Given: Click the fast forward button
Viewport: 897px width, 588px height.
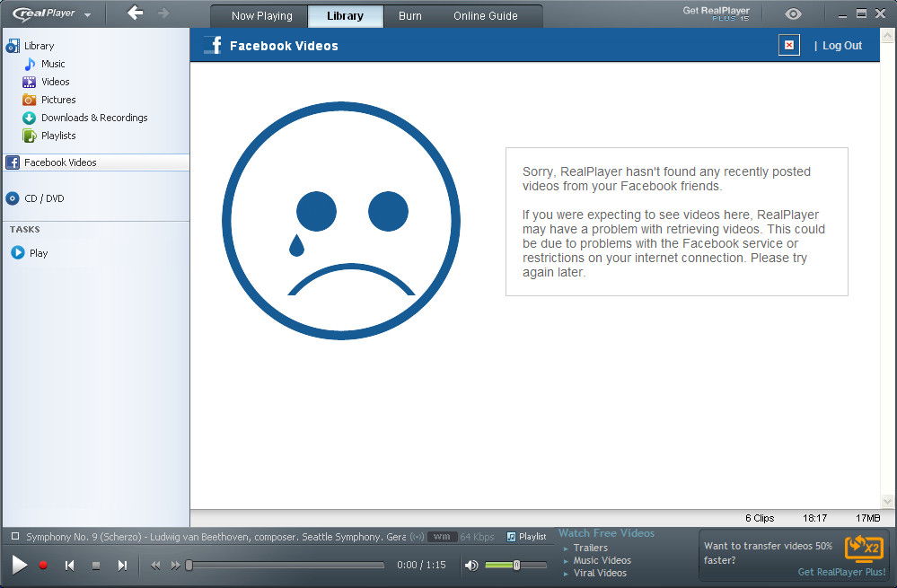Looking at the screenshot, I should [176, 566].
